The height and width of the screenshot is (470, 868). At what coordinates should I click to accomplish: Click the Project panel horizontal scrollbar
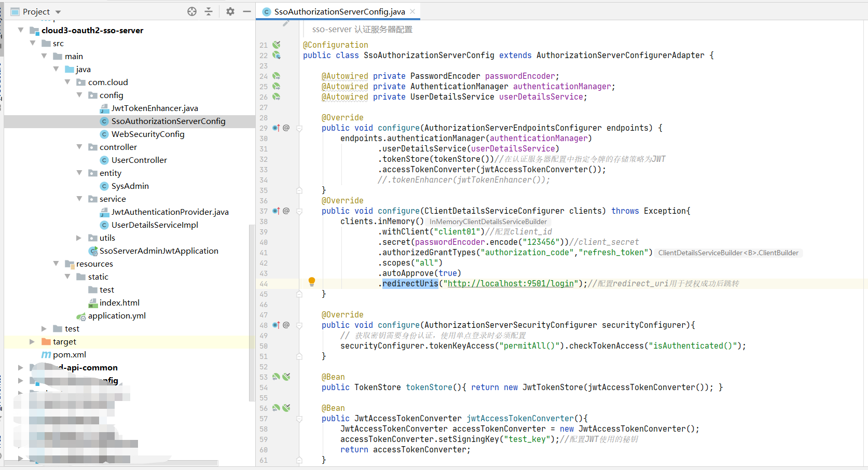click(111, 463)
